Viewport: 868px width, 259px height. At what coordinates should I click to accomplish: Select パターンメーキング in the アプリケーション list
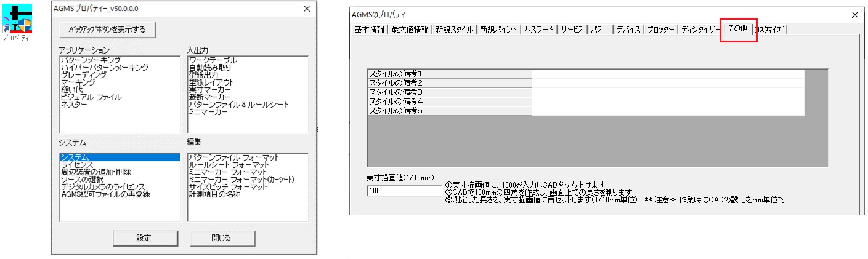tap(91, 60)
